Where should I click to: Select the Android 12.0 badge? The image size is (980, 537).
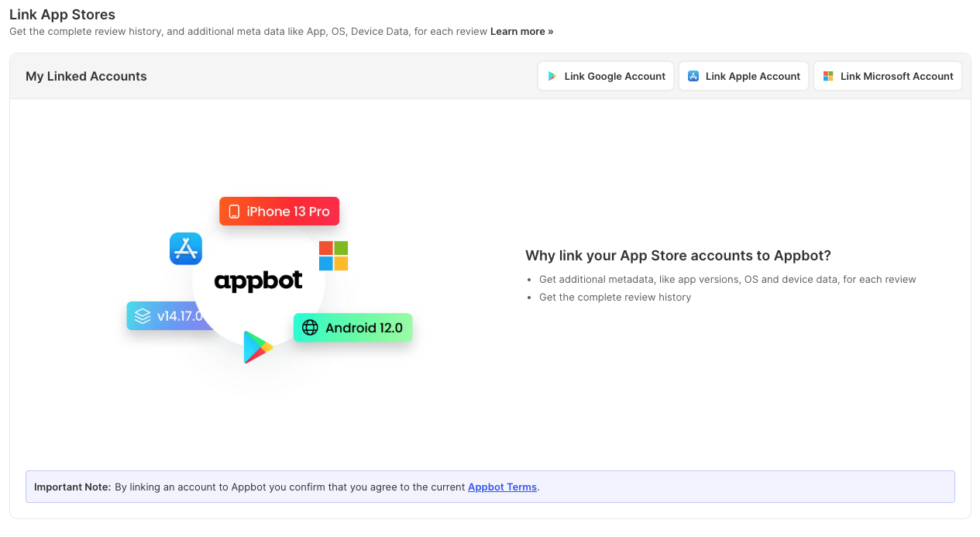tap(352, 327)
